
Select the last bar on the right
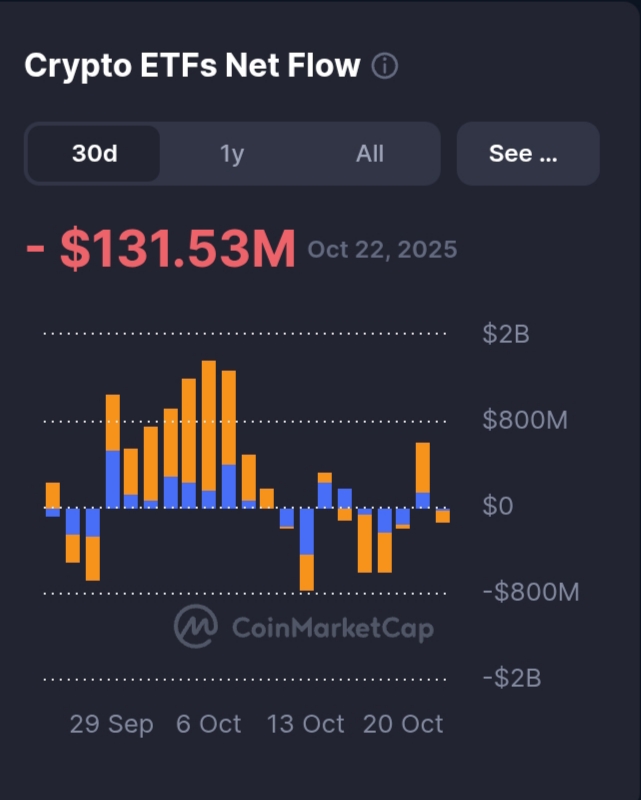click(x=442, y=515)
